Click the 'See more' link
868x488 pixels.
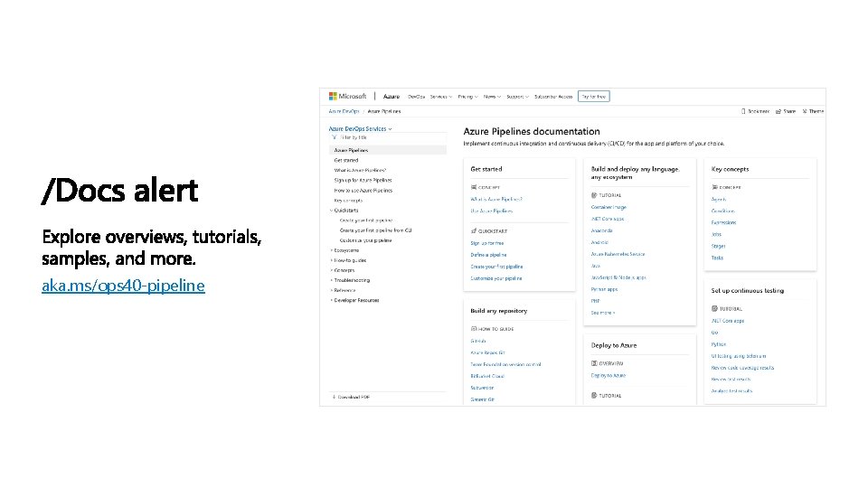point(603,313)
